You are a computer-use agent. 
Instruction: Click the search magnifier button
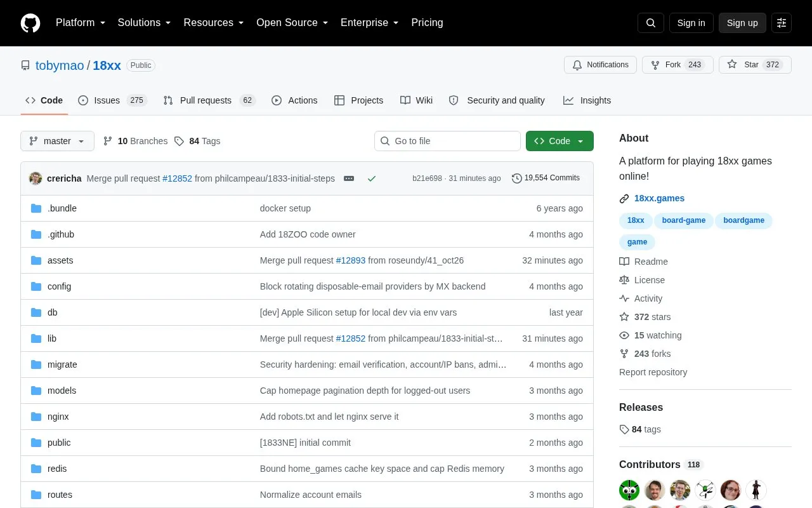pyautogui.click(x=651, y=23)
